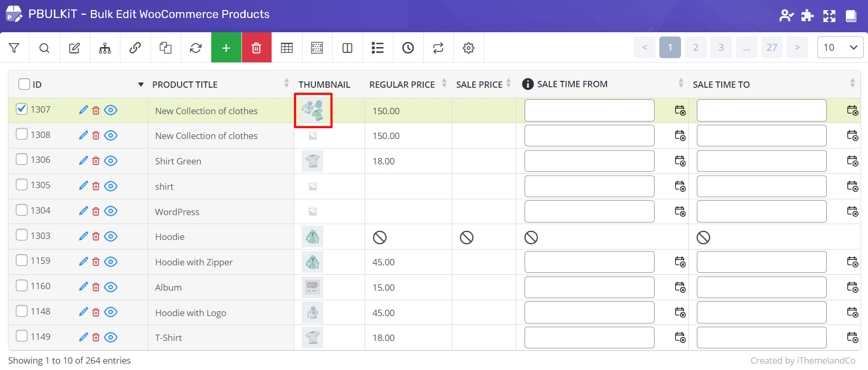Click the search magnifier icon in toolbar
This screenshot has width=868, height=370.
tap(44, 48)
